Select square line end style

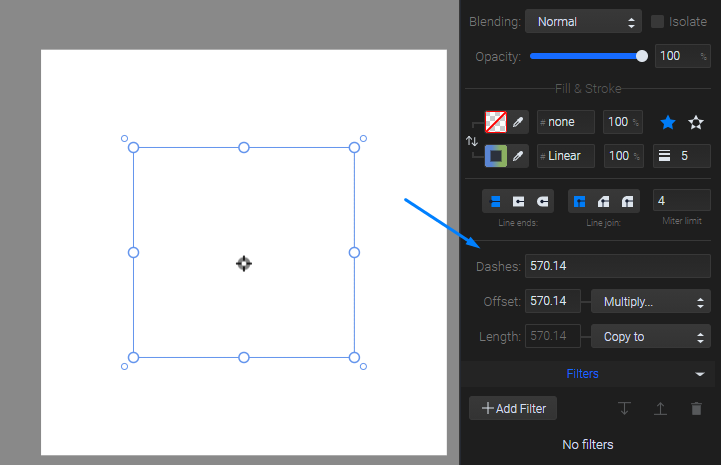[x=518, y=201]
